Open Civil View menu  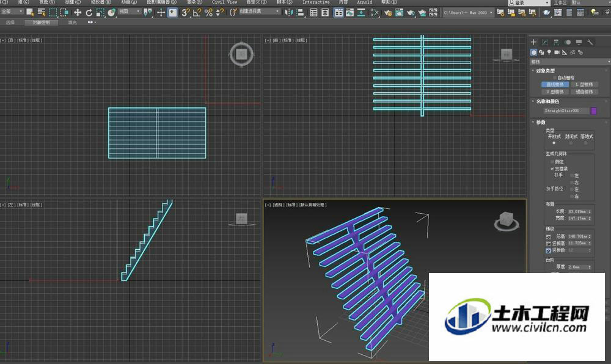click(224, 2)
